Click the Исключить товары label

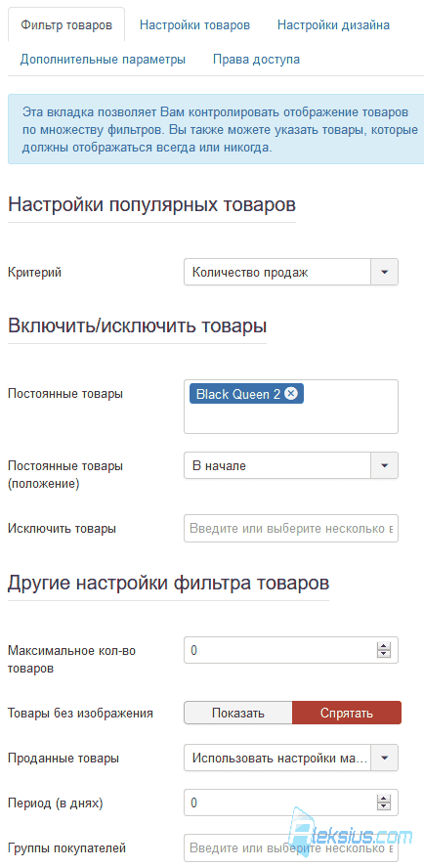point(62,529)
